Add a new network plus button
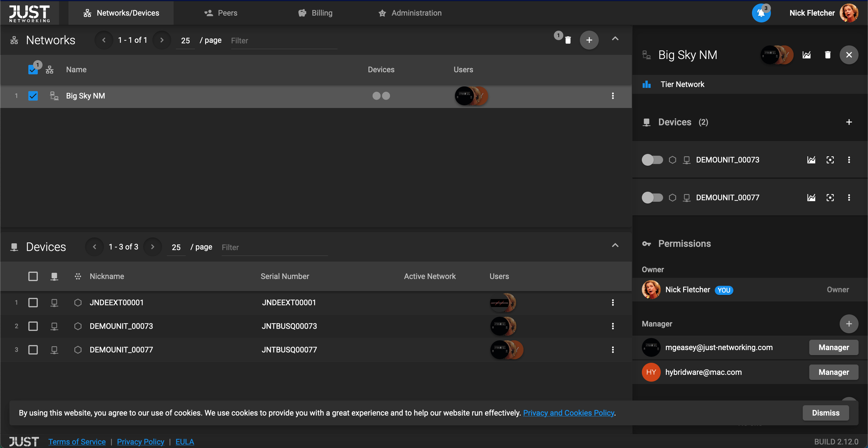Screen dimensions: 868x448 pos(589,40)
